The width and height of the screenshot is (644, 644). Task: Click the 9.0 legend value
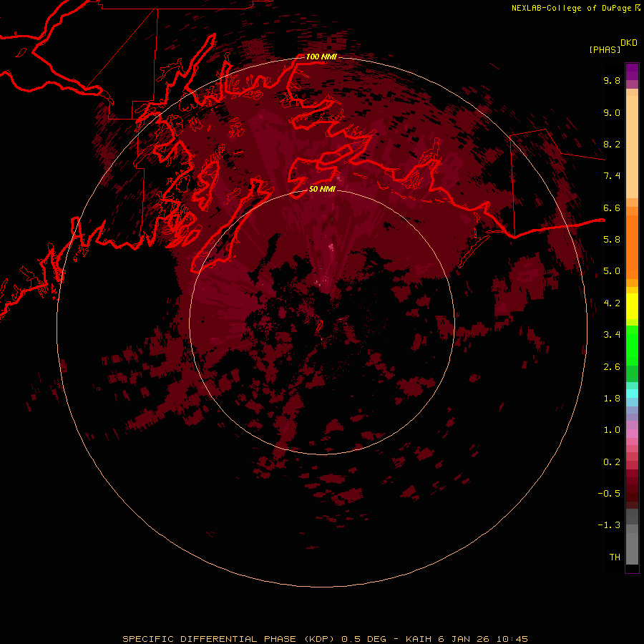click(x=612, y=112)
